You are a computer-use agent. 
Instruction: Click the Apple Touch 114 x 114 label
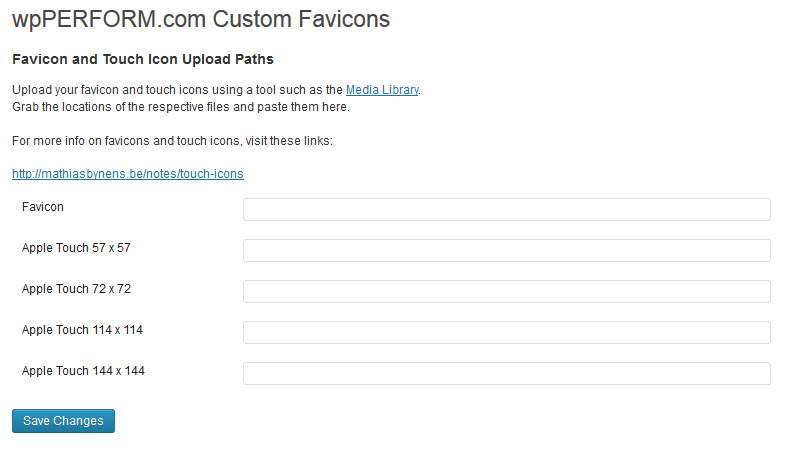click(82, 330)
